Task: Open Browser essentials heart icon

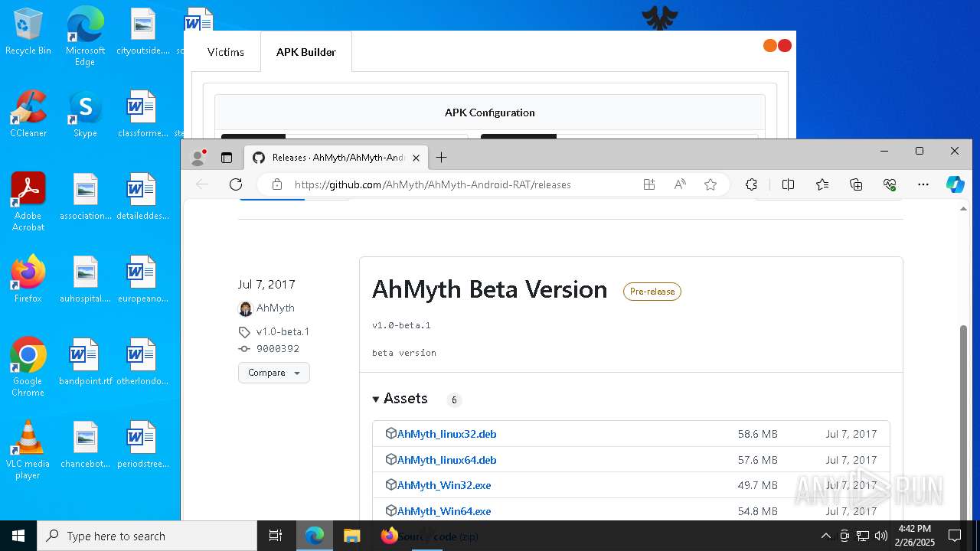Action: (x=890, y=184)
